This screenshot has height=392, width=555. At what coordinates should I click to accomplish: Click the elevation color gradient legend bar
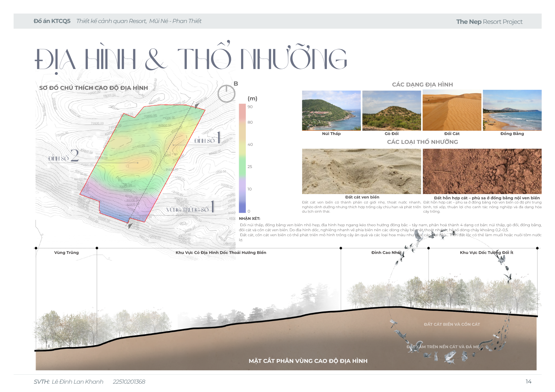tap(242, 158)
